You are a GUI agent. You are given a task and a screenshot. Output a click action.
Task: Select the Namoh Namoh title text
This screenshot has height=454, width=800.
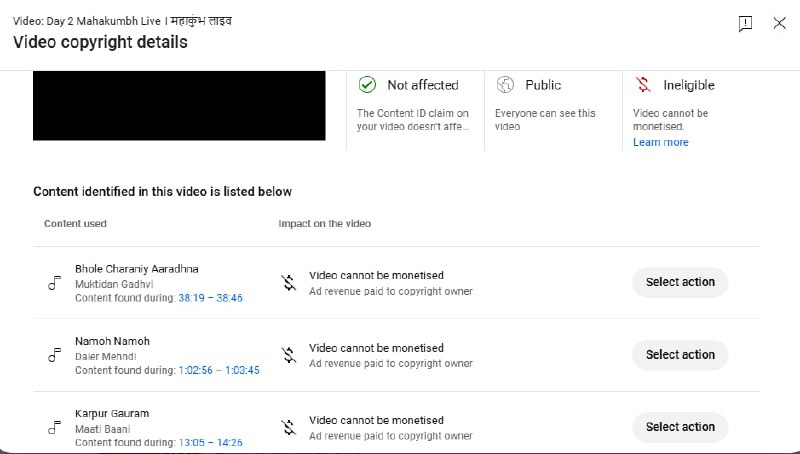(112, 341)
